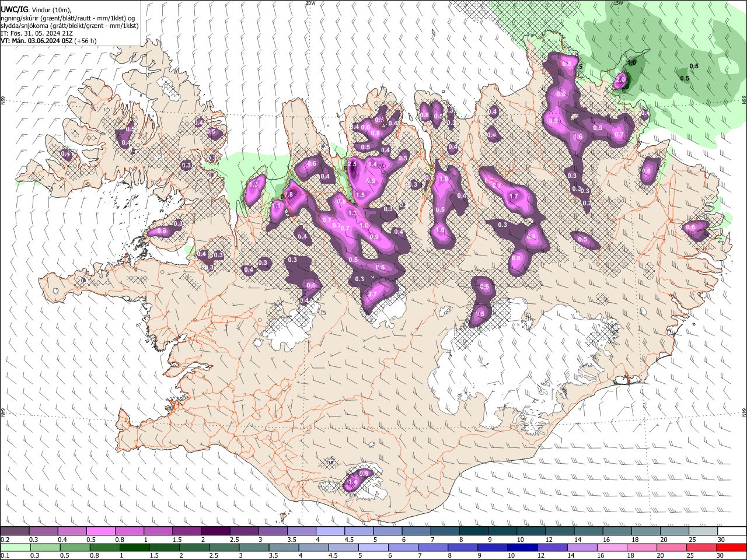Click the '0.2' label in the snow legend

pyautogui.click(x=5, y=540)
